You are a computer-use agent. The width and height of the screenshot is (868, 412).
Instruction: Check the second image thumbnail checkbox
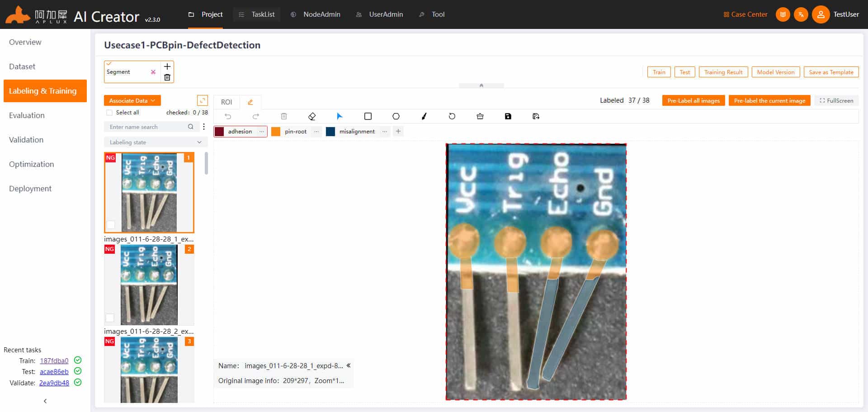[x=110, y=318]
